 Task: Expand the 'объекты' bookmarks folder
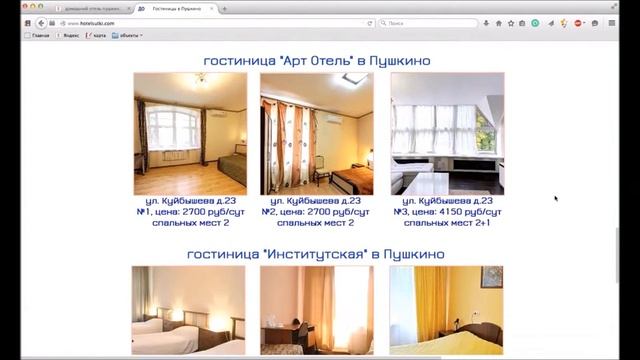[x=127, y=36]
